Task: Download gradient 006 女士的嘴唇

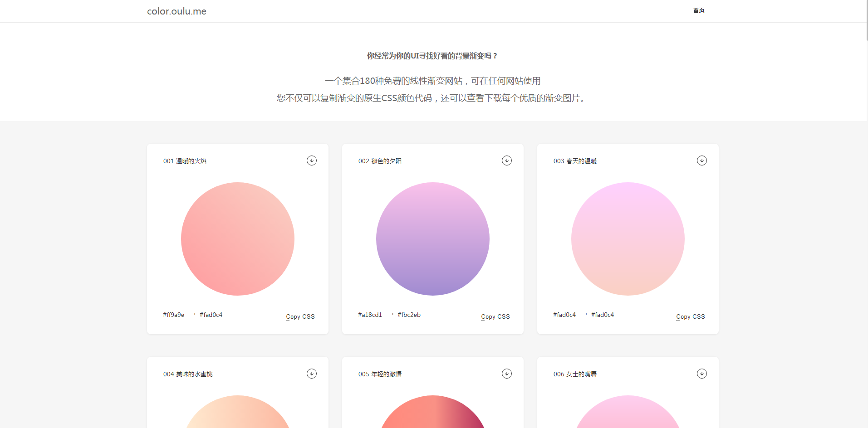Action: [x=701, y=374]
